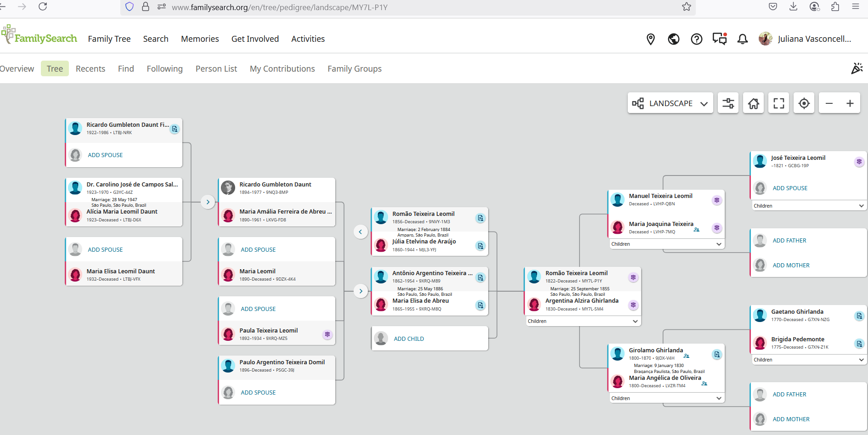Open record hint for Gaetano Ghirlanda
The image size is (868, 435).
pos(859,316)
